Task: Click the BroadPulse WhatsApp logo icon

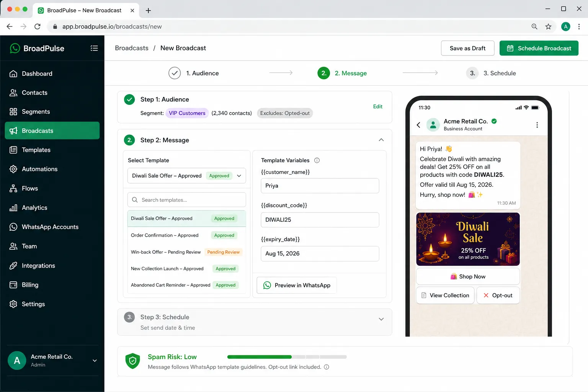Action: pos(15,48)
